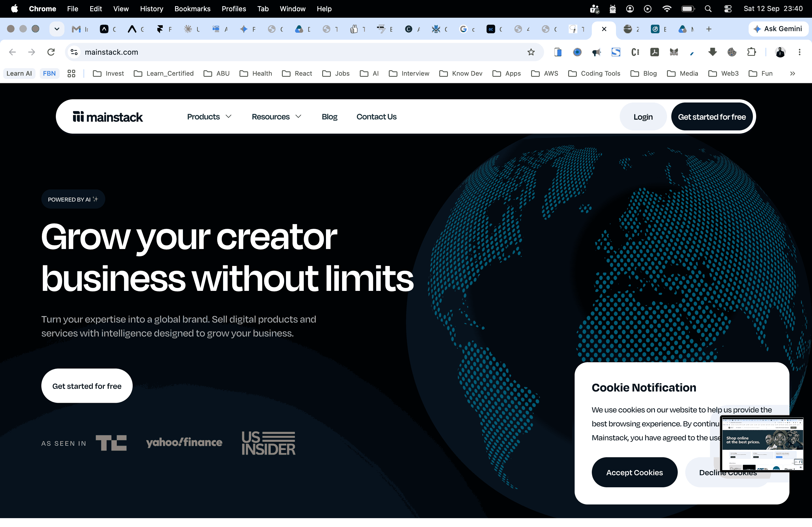Open the History menu
Viewport: 812px width, 527px height.
click(151, 9)
